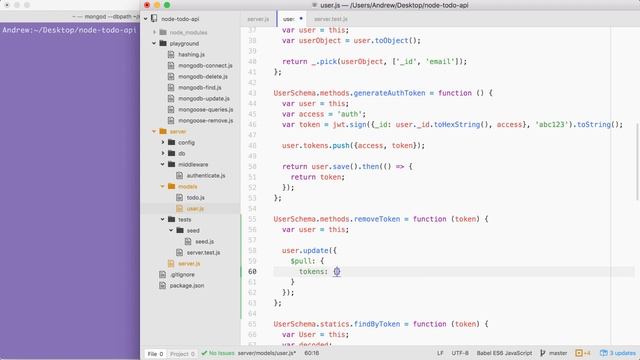Collapse the server folder arrow

(x=154, y=131)
